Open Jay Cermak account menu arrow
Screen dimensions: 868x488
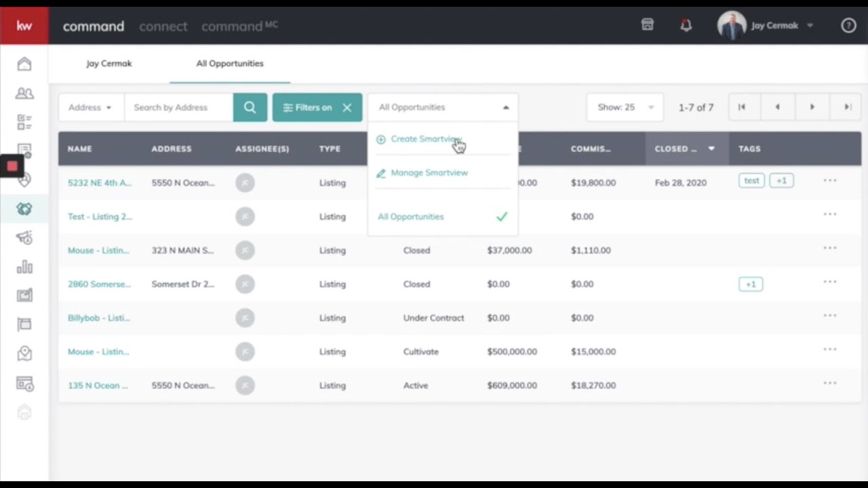[x=810, y=26]
